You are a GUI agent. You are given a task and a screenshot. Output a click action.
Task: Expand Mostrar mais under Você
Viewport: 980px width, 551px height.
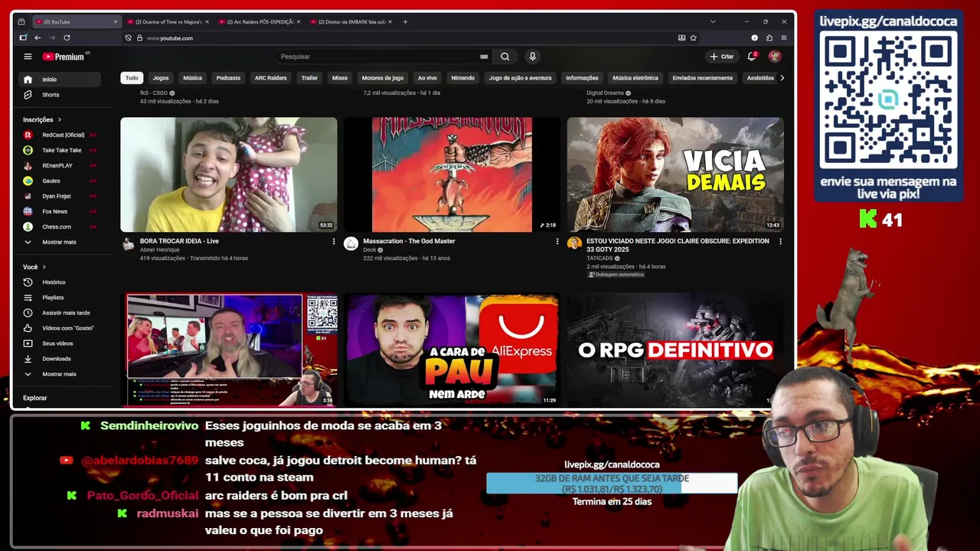(60, 374)
